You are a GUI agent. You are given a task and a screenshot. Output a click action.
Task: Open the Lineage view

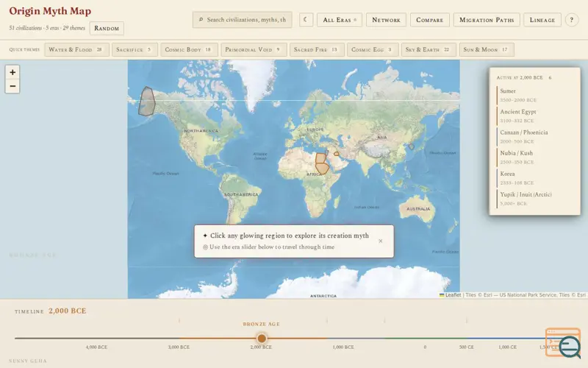click(542, 20)
